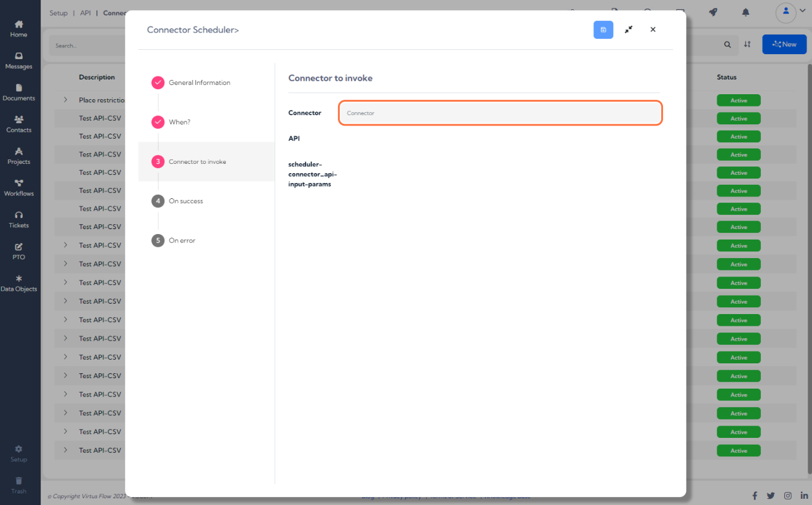Screen dimensions: 812x505
Task: Click the sort order icon beside search
Action: 747,44
